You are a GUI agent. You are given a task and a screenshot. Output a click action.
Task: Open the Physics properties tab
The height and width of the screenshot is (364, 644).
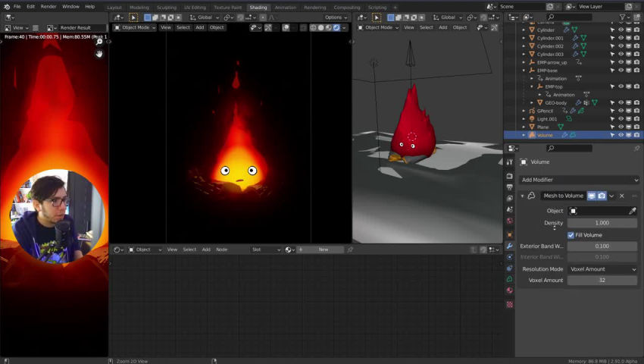pos(510,257)
